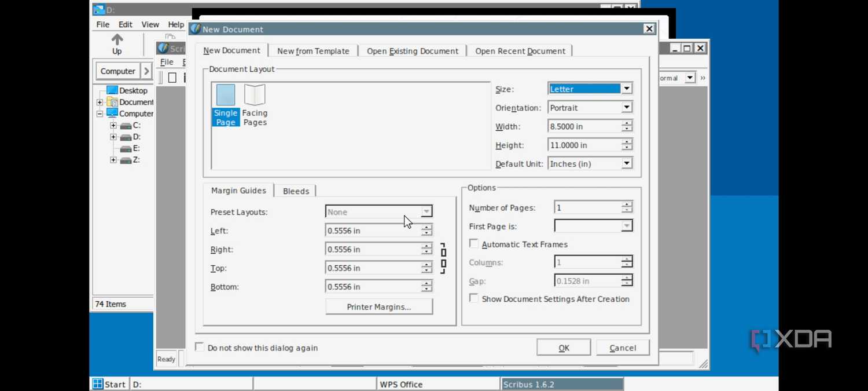868x391 pixels.
Task: Click the Width value field
Action: point(584,126)
